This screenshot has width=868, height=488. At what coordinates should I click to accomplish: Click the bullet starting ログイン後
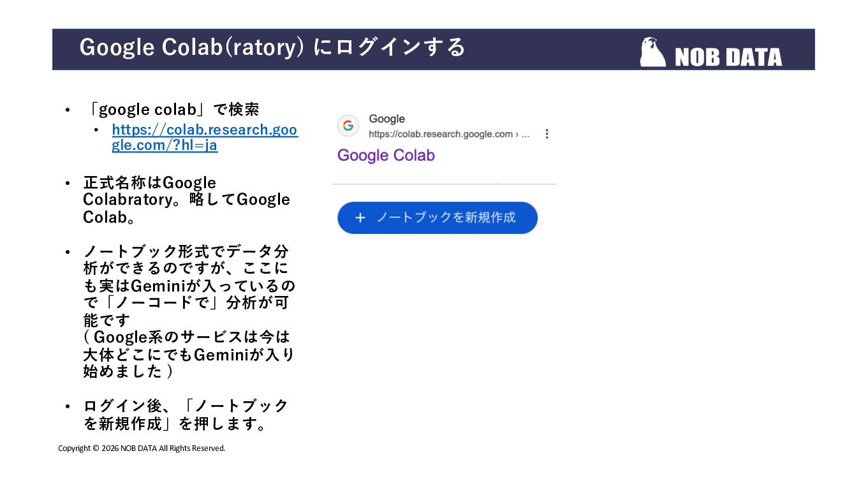coord(186,415)
